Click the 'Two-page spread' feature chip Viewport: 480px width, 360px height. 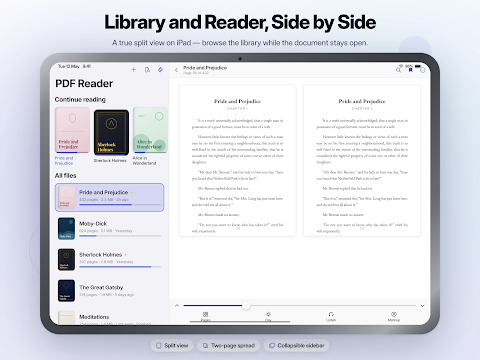[x=229, y=345]
